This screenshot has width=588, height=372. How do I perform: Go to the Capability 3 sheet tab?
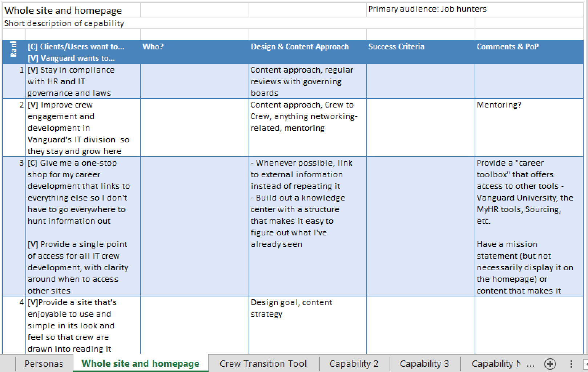424,364
